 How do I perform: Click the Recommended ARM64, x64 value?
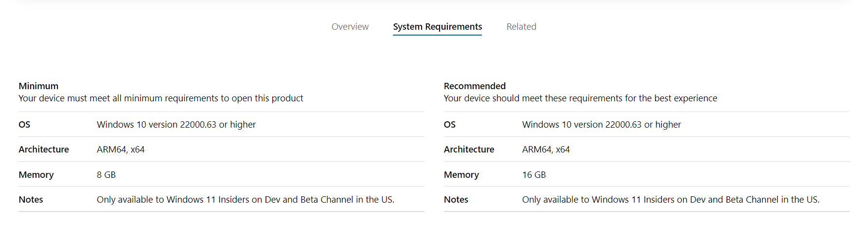click(546, 150)
